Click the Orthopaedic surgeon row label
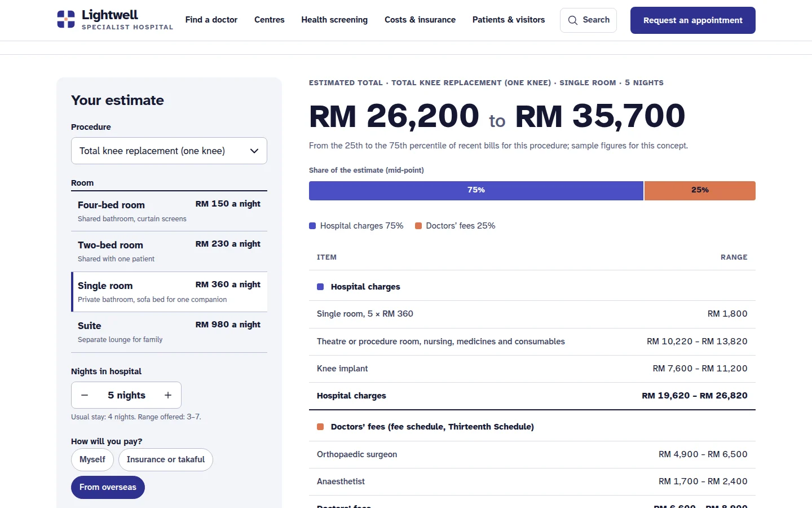 click(357, 454)
